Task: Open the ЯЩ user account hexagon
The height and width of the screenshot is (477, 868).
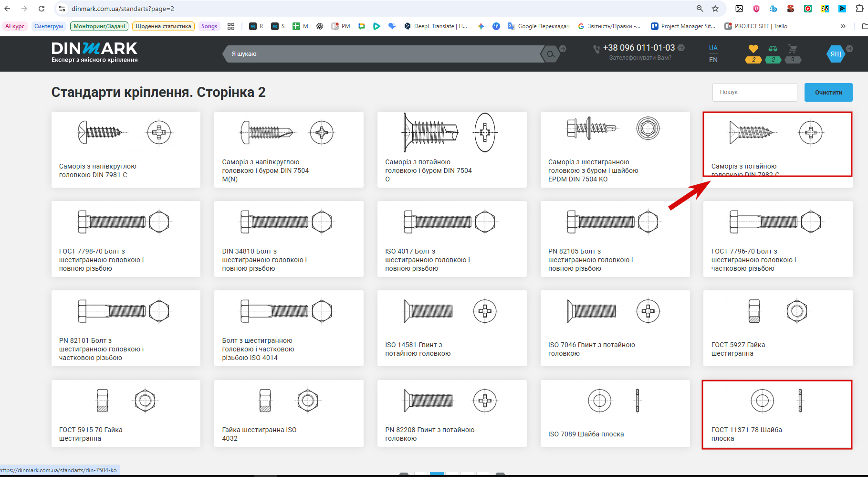Action: click(x=836, y=54)
